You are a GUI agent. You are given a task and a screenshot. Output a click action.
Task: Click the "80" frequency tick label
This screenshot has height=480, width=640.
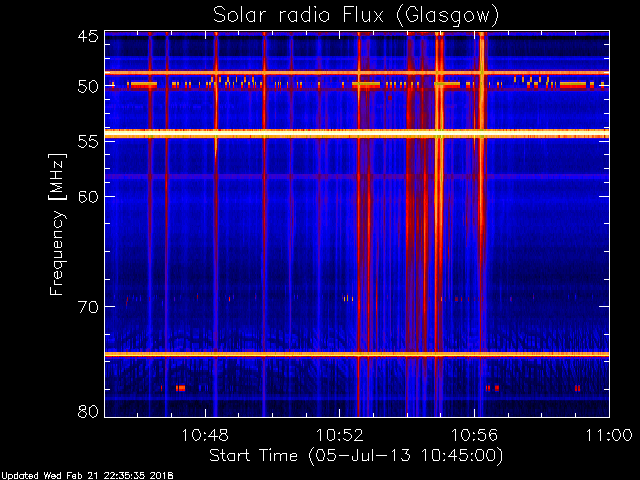point(88,411)
